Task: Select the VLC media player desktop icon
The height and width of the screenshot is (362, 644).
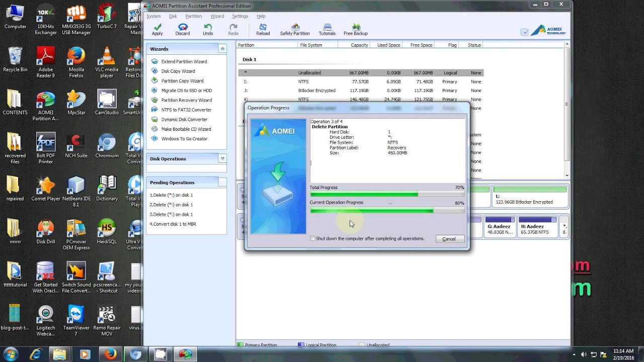Action: click(x=107, y=63)
